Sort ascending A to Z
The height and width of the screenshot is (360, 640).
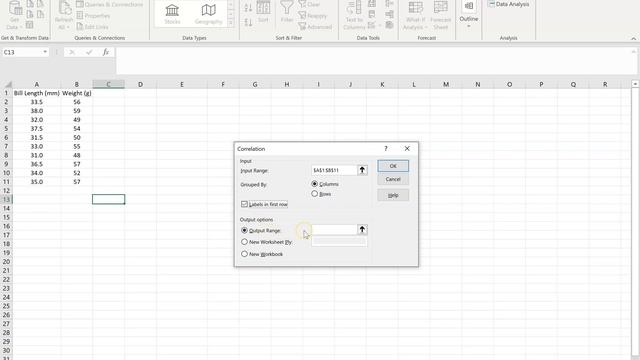[248, 7]
